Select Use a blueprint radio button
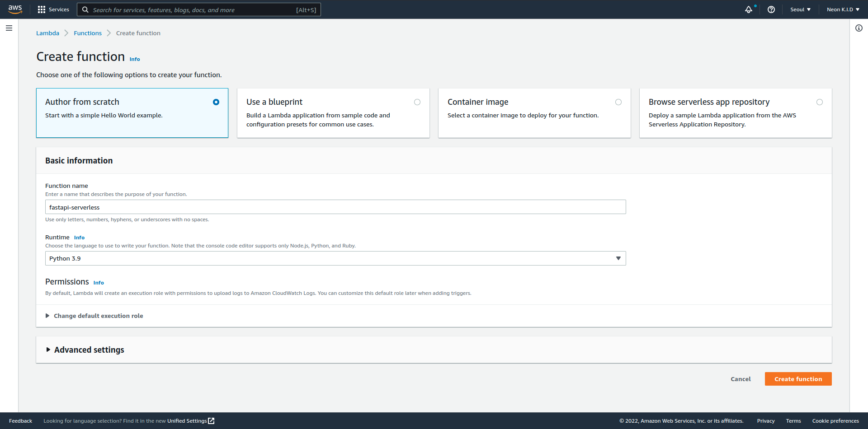This screenshot has height=429, width=868. tap(417, 102)
